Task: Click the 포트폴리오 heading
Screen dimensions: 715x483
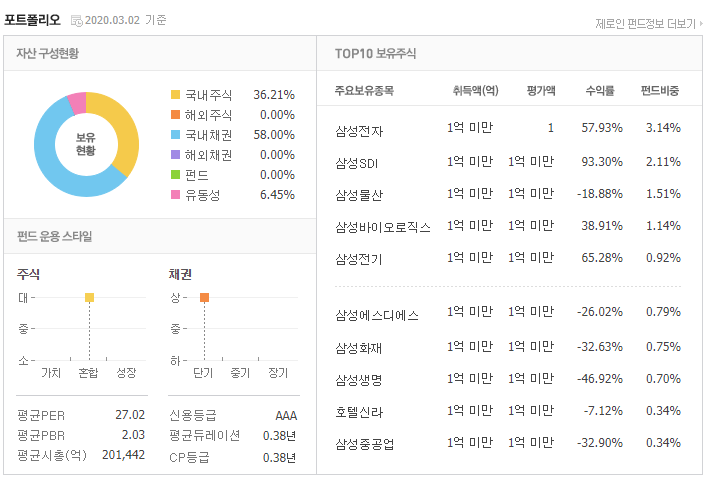Action: (32, 20)
